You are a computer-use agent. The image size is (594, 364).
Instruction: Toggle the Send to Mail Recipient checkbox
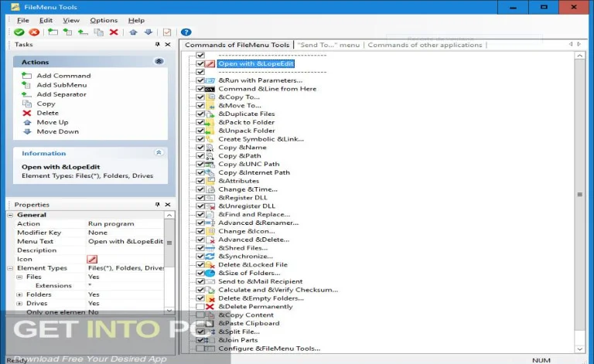click(200, 281)
